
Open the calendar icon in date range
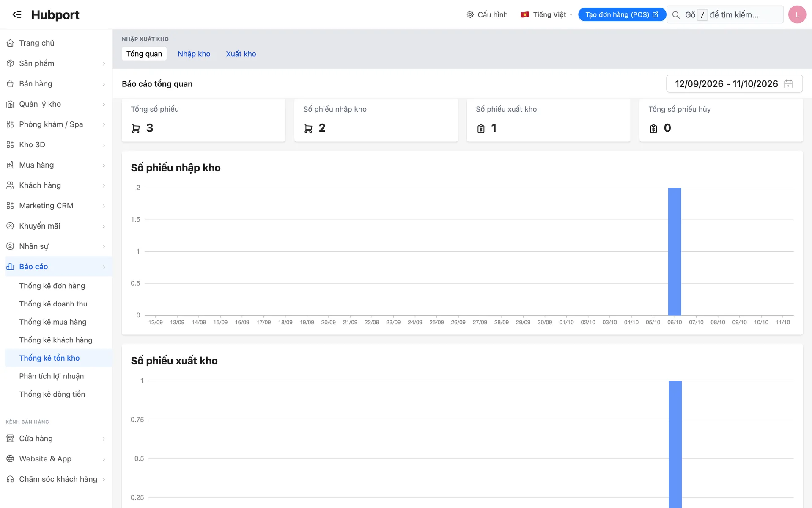pos(788,84)
